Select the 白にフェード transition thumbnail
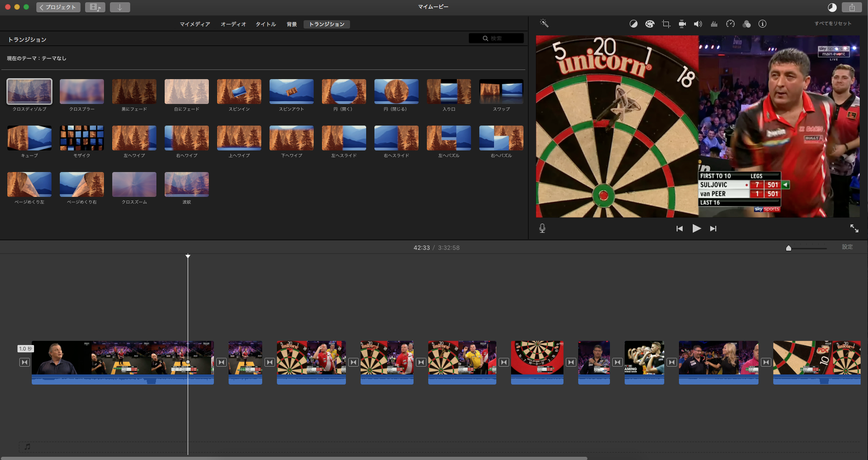This screenshot has height=460, width=868. [187, 92]
